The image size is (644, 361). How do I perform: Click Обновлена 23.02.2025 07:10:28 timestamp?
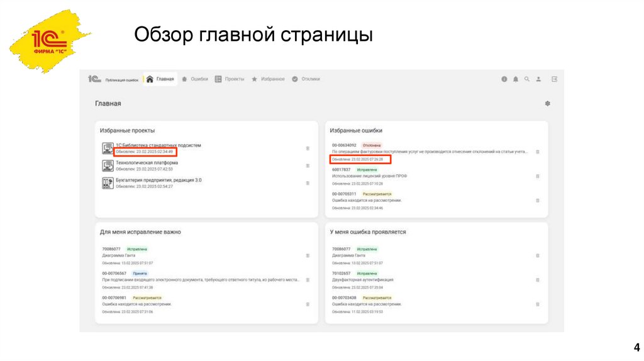click(357, 184)
